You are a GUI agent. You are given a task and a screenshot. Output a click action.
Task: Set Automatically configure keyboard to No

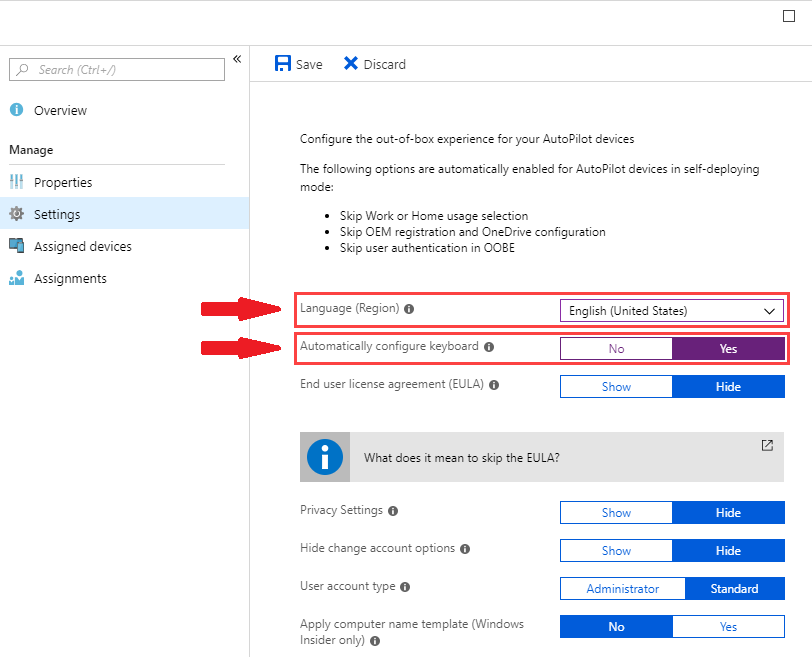pyautogui.click(x=615, y=348)
